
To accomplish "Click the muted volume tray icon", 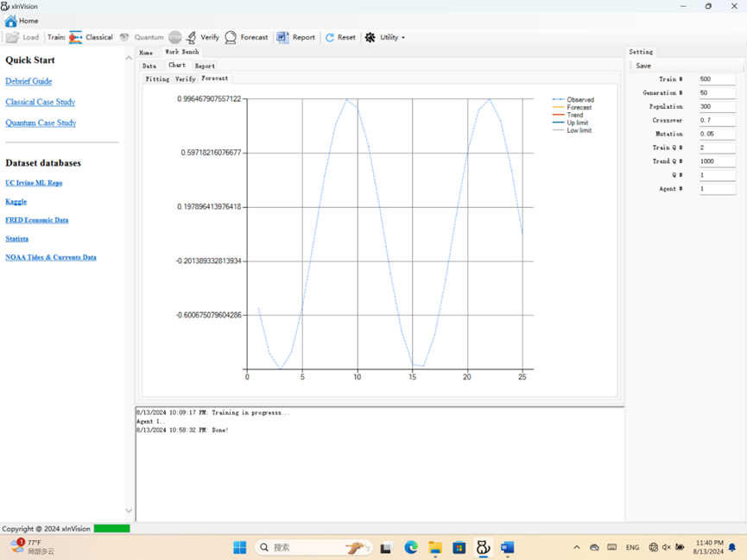I will pyautogui.click(x=667, y=548).
